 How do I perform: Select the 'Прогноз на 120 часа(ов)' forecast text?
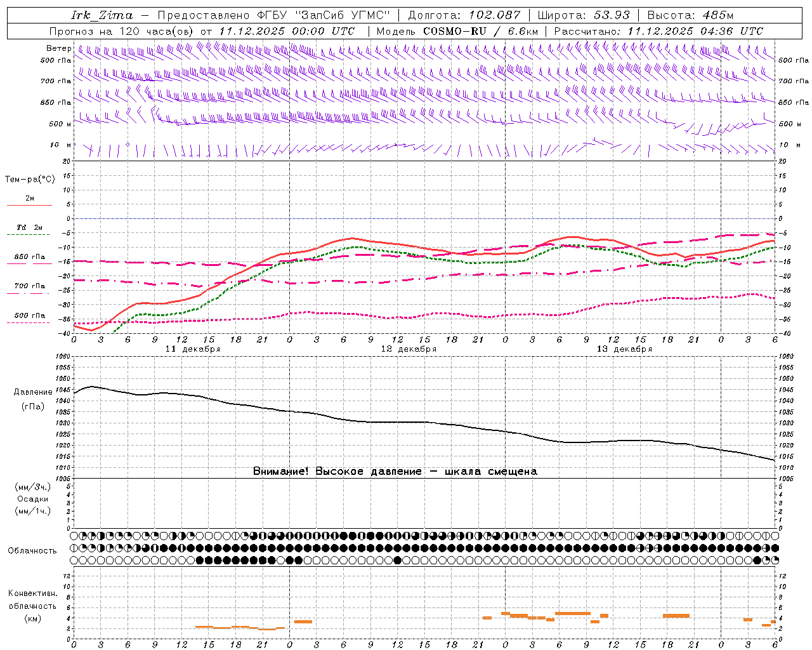pos(122,31)
